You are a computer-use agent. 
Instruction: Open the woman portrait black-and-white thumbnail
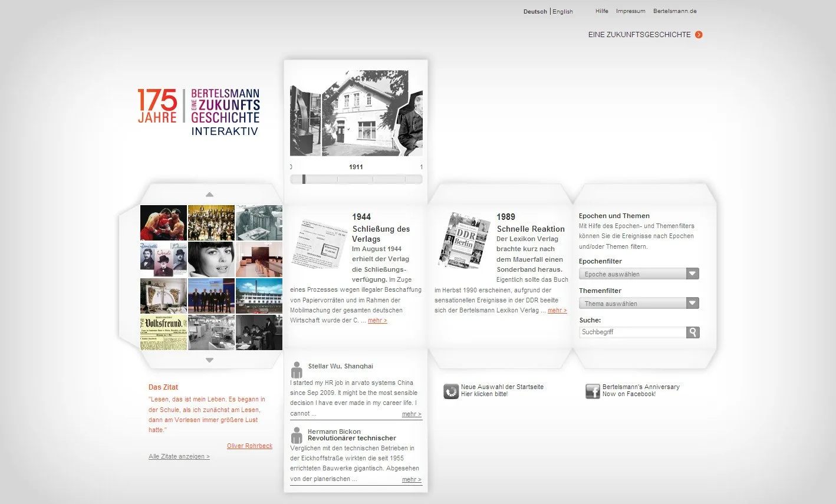pos(211,259)
